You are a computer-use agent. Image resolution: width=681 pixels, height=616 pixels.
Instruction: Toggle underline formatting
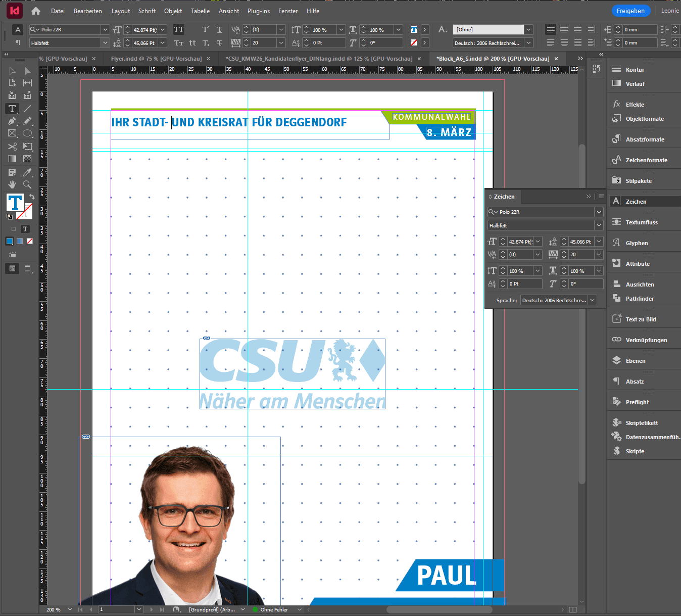pos(220,29)
